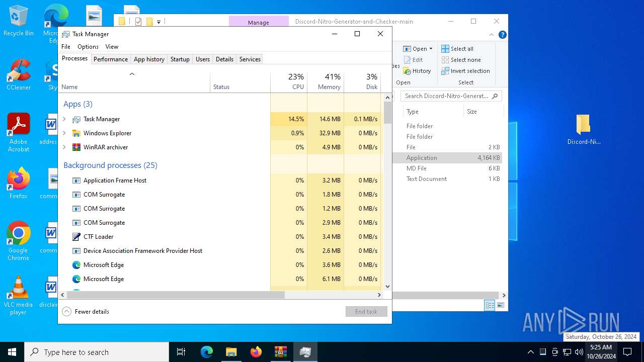Click Invert selection in Explorer ribbon
Image resolution: width=644 pixels, height=362 pixels.
point(465,71)
